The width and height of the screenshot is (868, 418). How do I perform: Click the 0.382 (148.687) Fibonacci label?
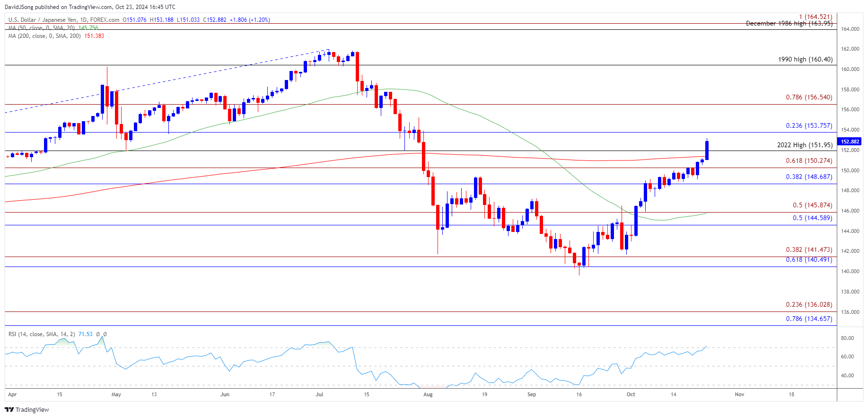(809, 177)
